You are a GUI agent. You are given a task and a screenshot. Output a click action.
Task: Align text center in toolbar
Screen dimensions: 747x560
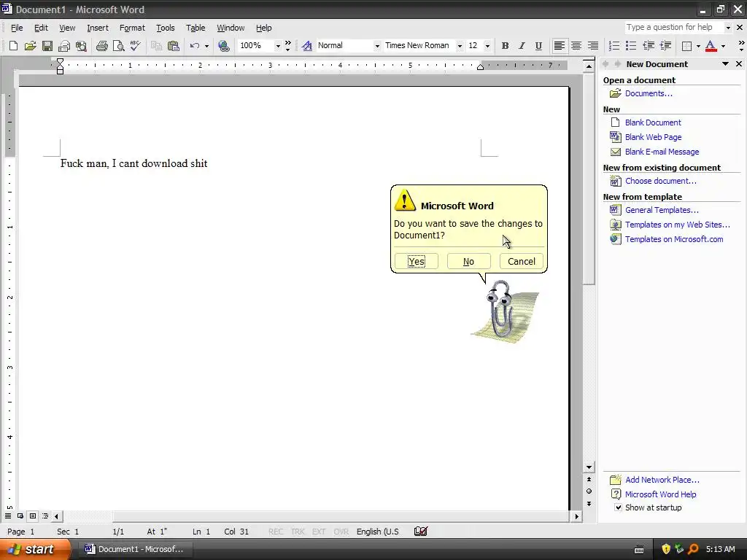click(x=576, y=46)
